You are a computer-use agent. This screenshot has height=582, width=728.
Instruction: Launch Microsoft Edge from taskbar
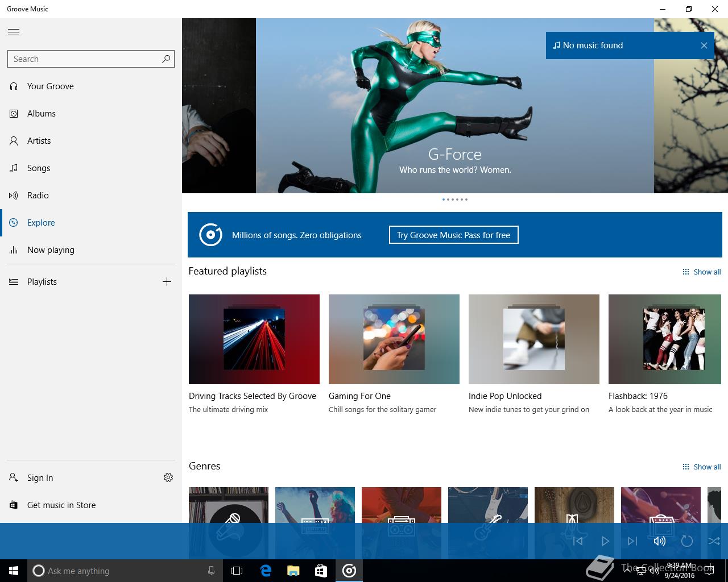[x=265, y=571]
